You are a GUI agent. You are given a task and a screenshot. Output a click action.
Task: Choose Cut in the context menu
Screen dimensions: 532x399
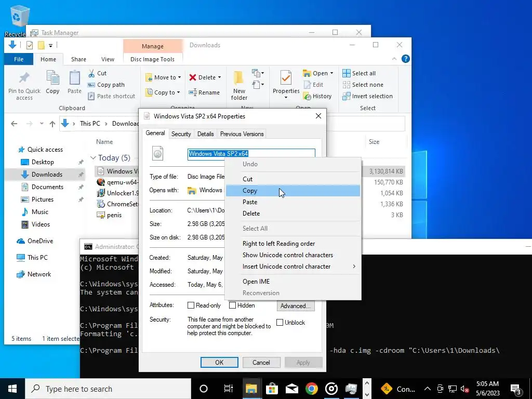pyautogui.click(x=292, y=179)
